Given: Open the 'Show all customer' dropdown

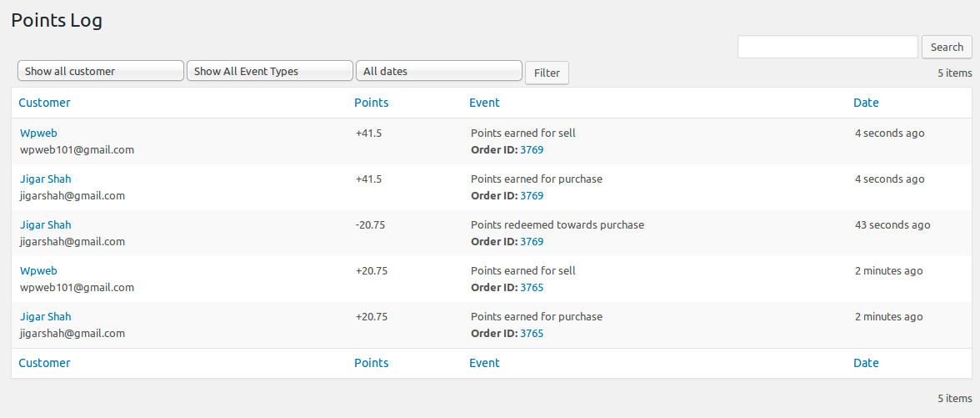Looking at the screenshot, I should [100, 72].
